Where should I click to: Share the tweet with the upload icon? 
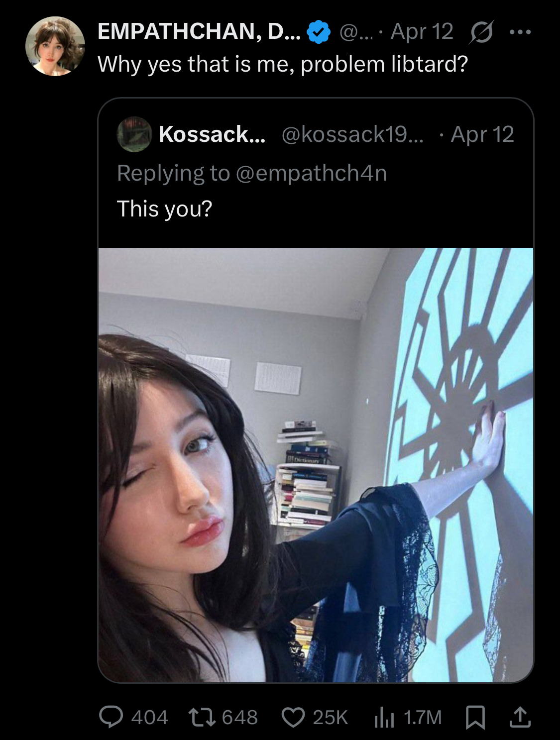tap(520, 717)
